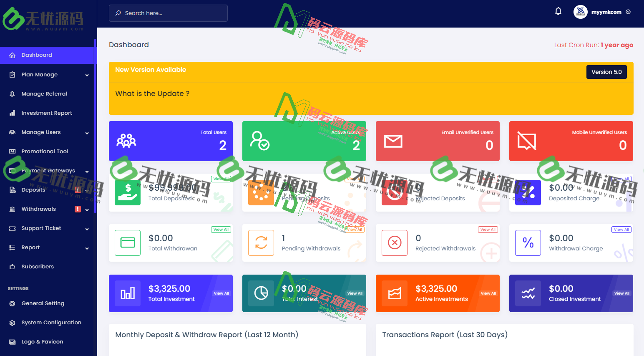Click the Rejected Withdrawals X icon
The width and height of the screenshot is (644, 356).
tap(395, 243)
